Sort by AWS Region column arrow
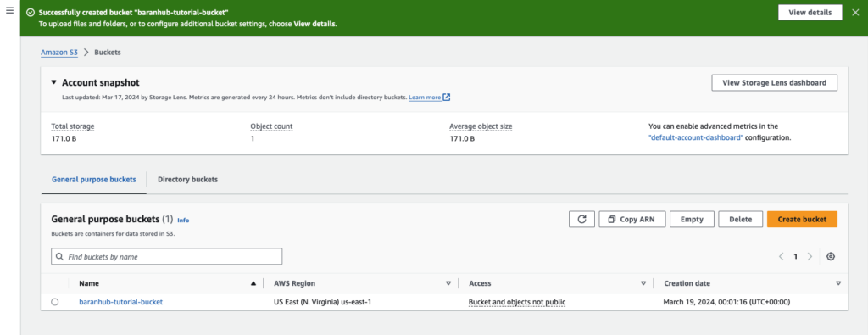The width and height of the screenshot is (868, 335). 448,283
